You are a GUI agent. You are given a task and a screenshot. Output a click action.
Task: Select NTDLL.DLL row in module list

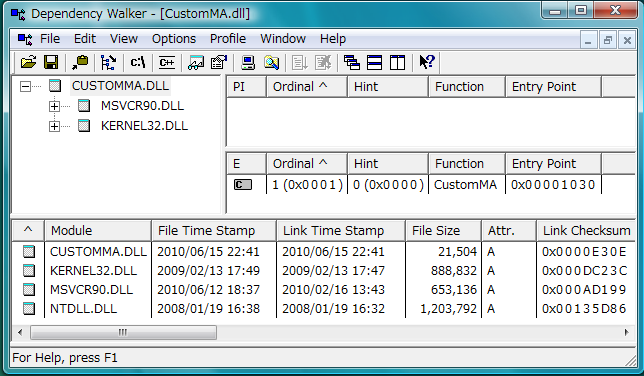coord(324,308)
